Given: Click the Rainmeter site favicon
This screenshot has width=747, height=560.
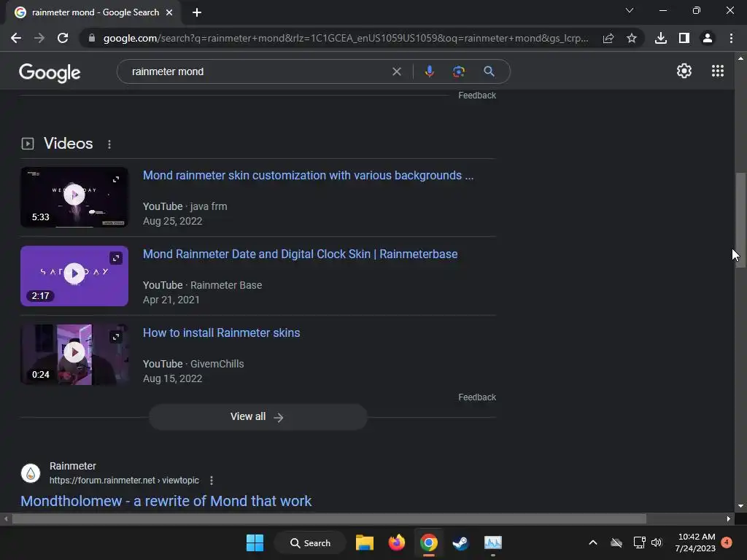Looking at the screenshot, I should (31, 473).
